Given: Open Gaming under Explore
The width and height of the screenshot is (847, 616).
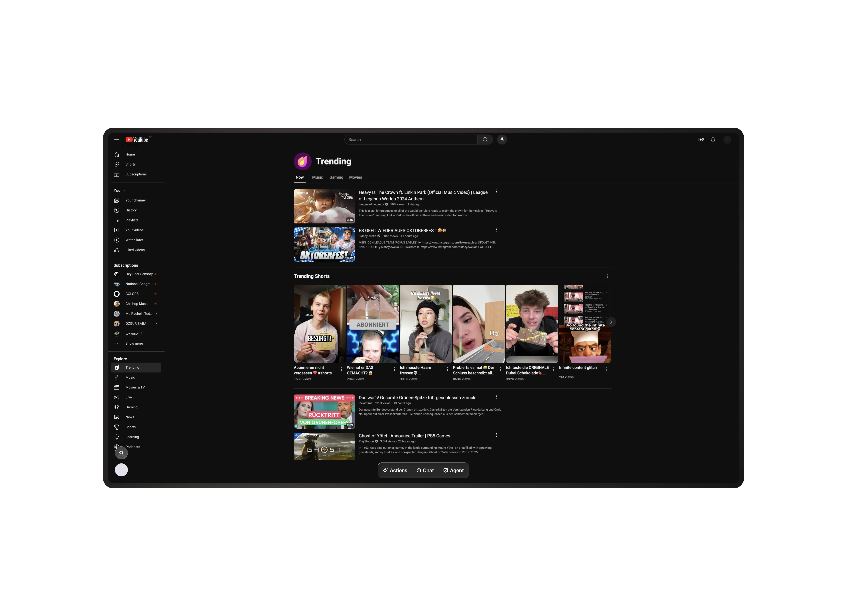Looking at the screenshot, I should coord(131,407).
